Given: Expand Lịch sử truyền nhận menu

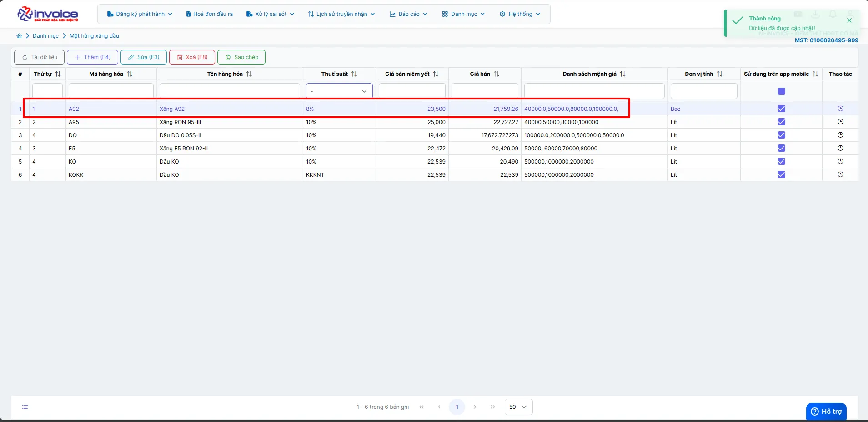Looking at the screenshot, I should (341, 14).
